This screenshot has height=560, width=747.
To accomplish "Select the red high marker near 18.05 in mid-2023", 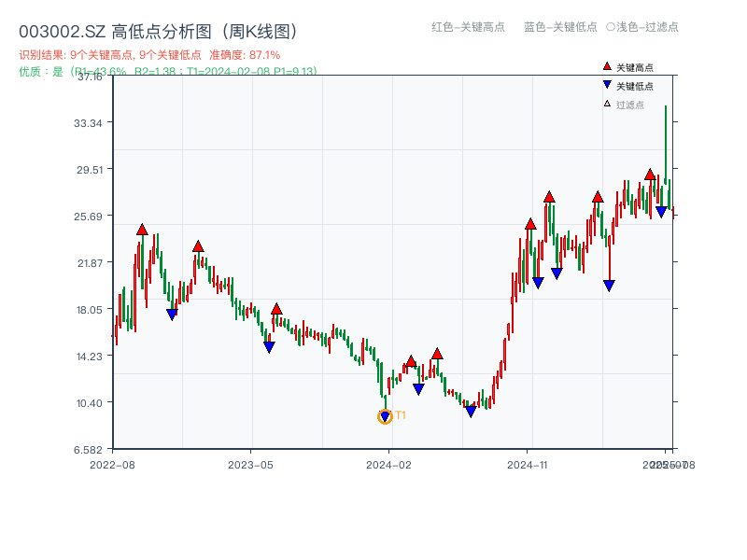I will (276, 309).
